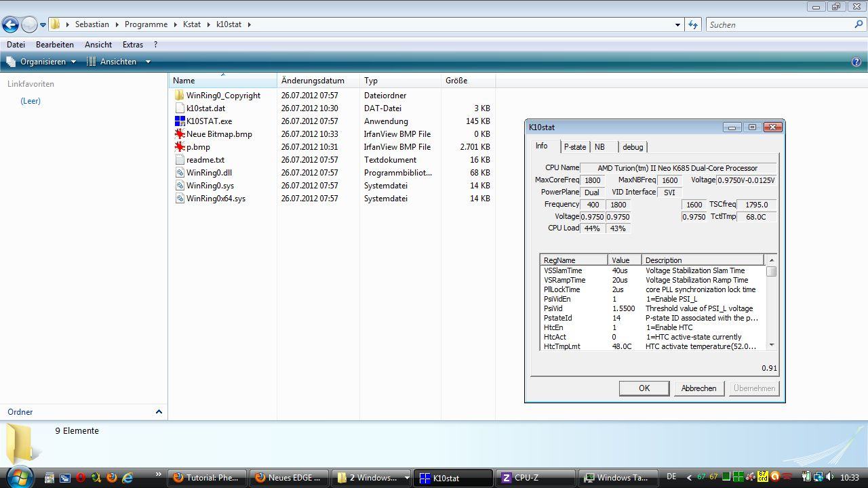Open the Ansichten views dropdown
The height and width of the screenshot is (488, 868).
tap(118, 62)
